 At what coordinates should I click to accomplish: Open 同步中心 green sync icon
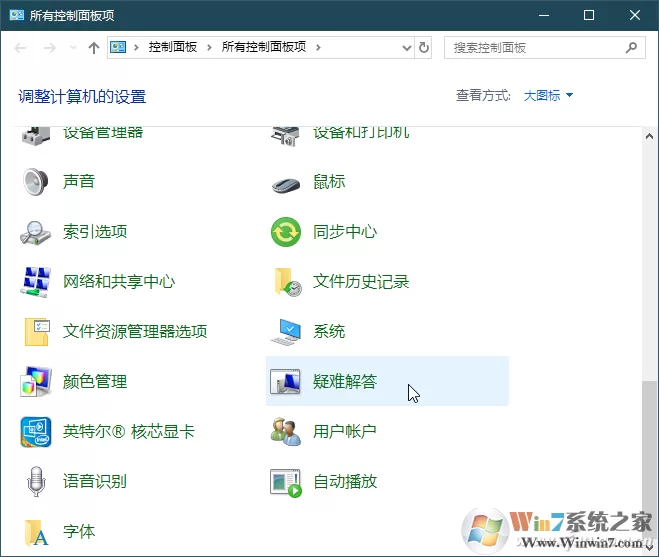[286, 232]
